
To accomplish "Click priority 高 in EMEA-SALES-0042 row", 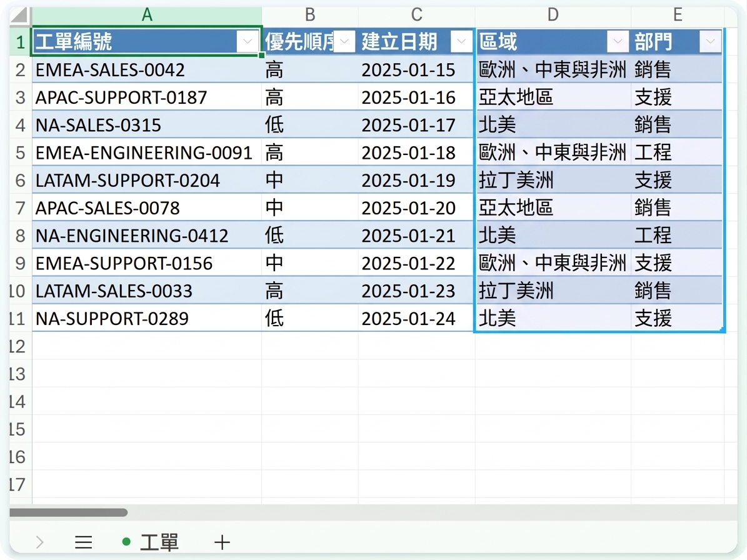I will coord(309,69).
